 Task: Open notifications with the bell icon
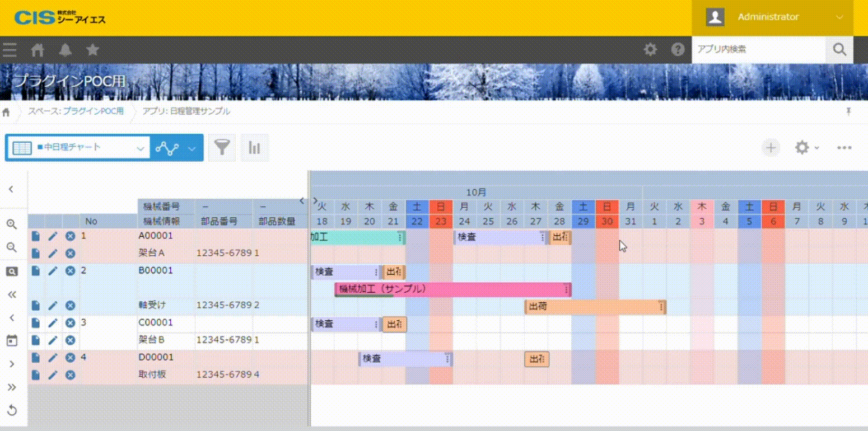coord(66,50)
